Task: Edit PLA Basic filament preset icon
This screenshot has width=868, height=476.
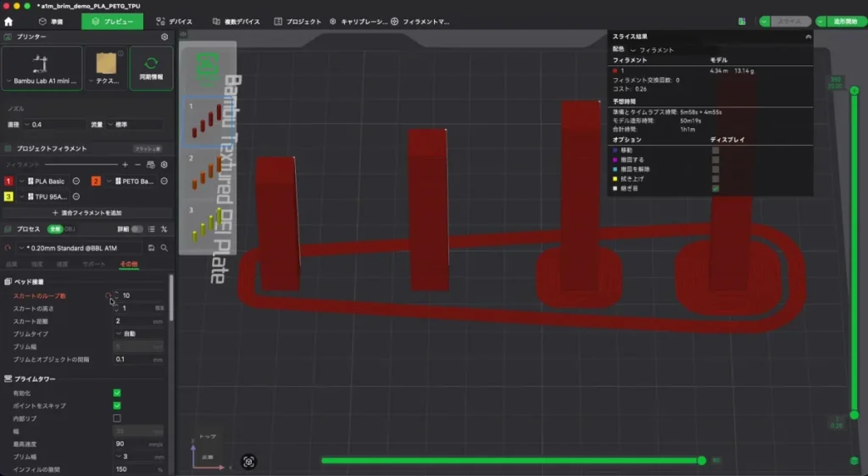Action: click(x=76, y=182)
